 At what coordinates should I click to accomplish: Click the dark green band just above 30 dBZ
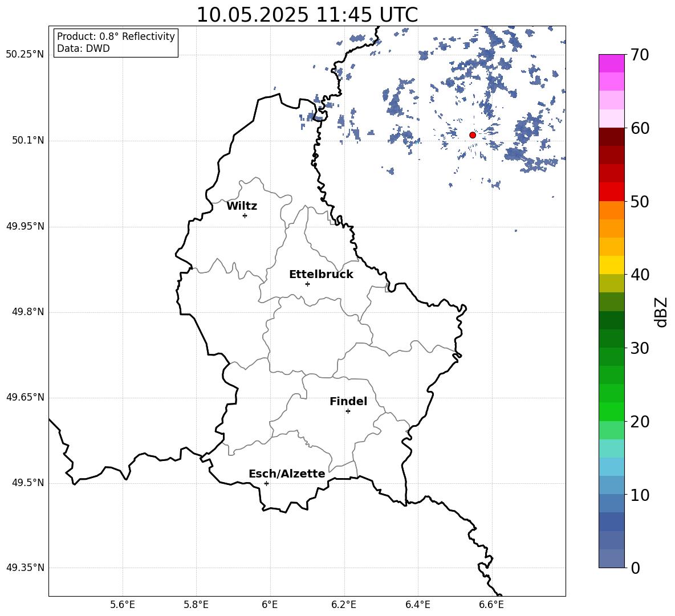[611, 338]
